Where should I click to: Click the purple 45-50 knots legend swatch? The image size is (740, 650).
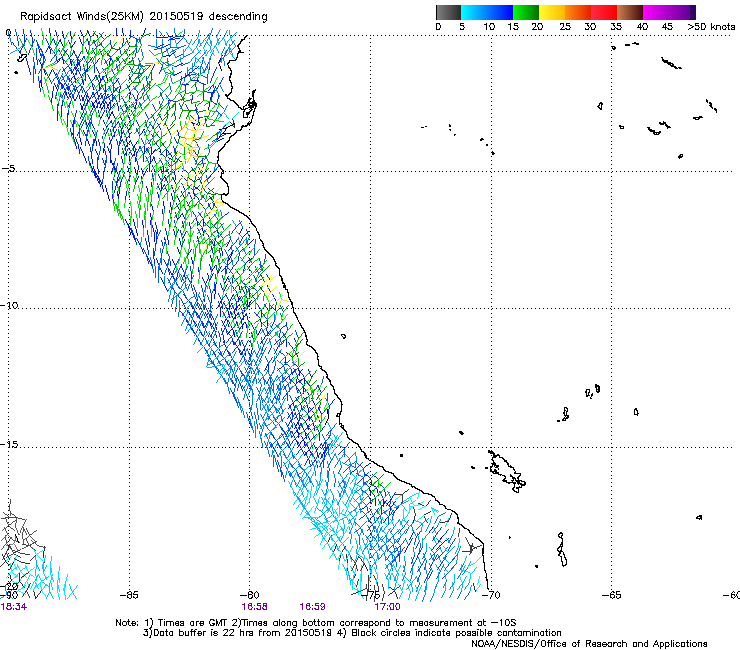(x=682, y=12)
